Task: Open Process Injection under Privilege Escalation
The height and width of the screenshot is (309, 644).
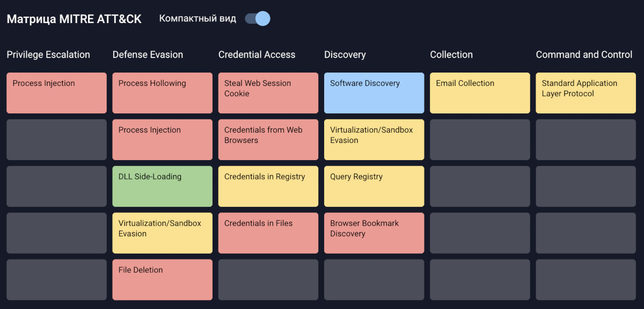Action: tap(56, 93)
